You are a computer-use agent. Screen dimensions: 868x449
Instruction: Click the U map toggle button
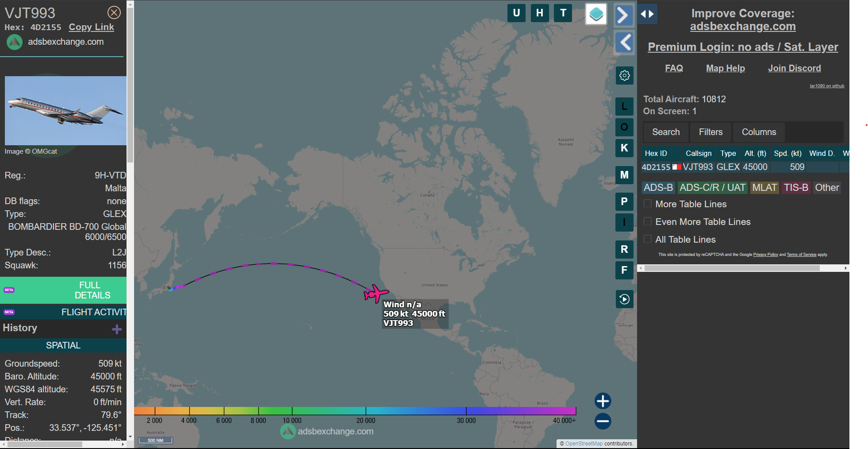tap(516, 13)
